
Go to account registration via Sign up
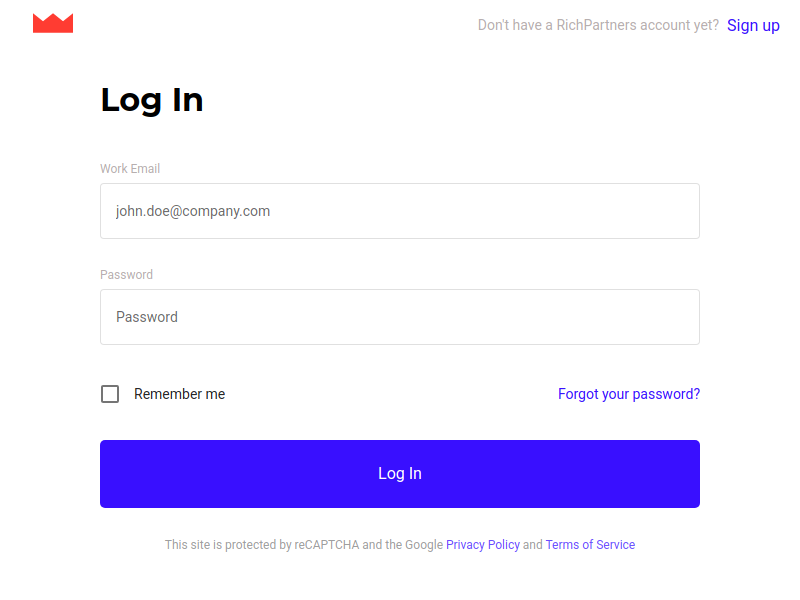click(753, 25)
